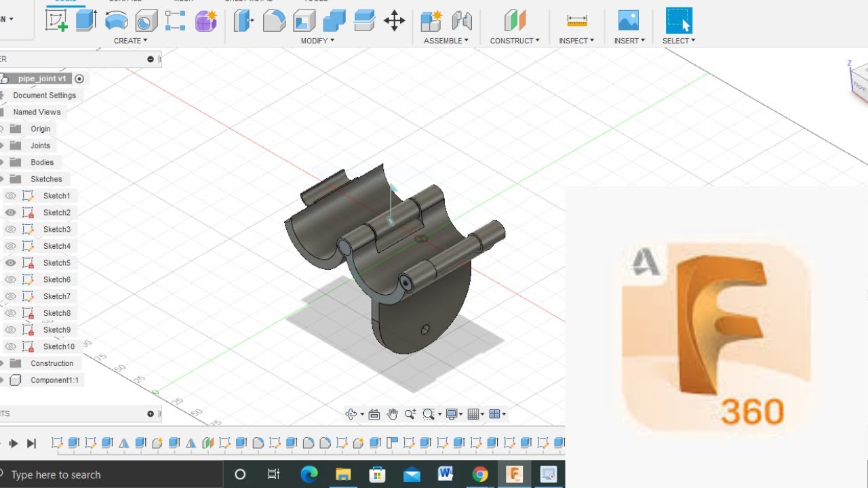This screenshot has width=868, height=488.
Task: Select the Bodies folder
Action: [x=42, y=163]
